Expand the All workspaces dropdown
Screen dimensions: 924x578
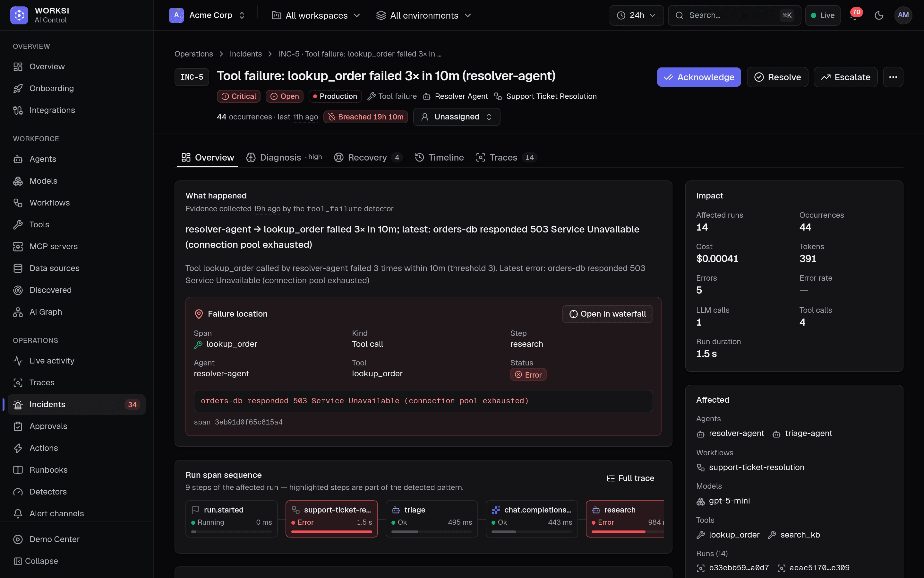coord(316,15)
